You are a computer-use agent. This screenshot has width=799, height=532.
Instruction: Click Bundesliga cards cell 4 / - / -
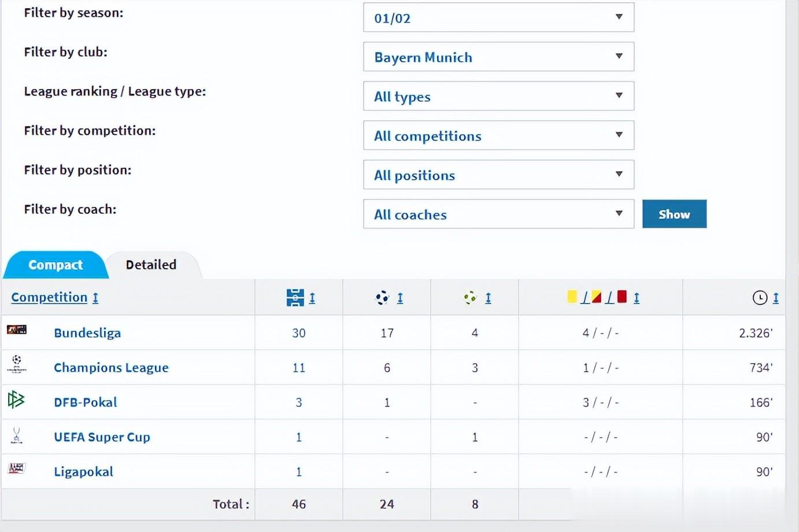[x=601, y=333]
